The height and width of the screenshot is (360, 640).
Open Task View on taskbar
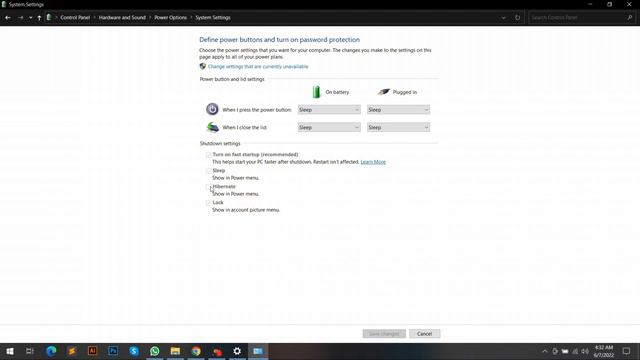tap(29, 351)
